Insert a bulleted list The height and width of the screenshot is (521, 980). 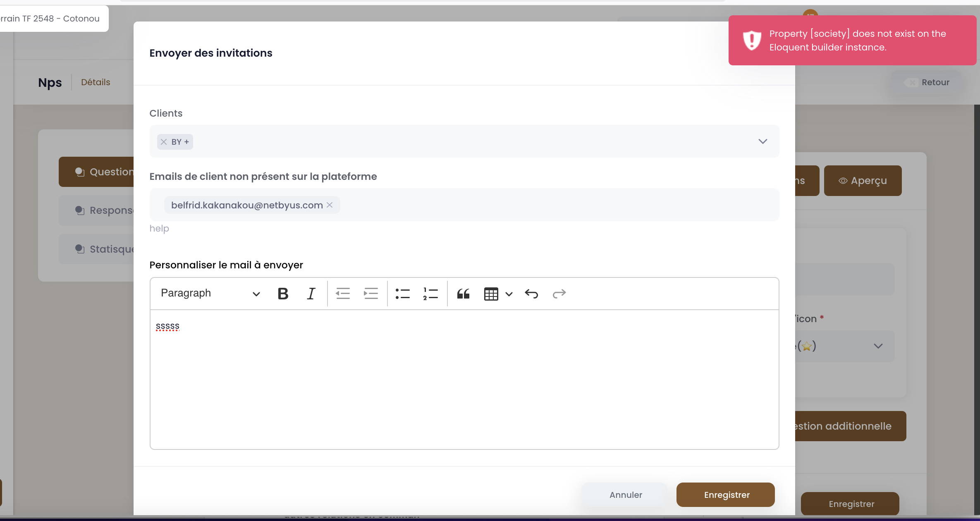[402, 294]
